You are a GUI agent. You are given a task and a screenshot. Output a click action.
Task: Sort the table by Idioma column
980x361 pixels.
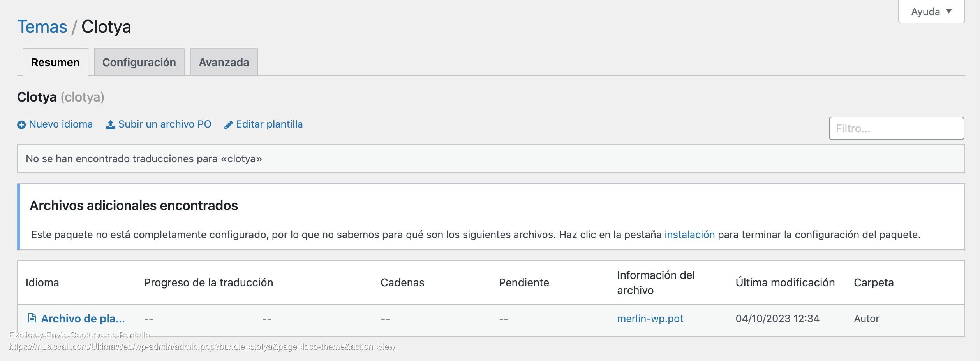pyautogui.click(x=42, y=282)
